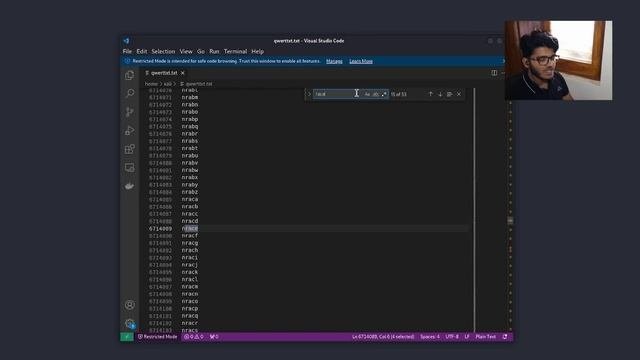
Task: Open the Edit menu
Action: point(142,51)
